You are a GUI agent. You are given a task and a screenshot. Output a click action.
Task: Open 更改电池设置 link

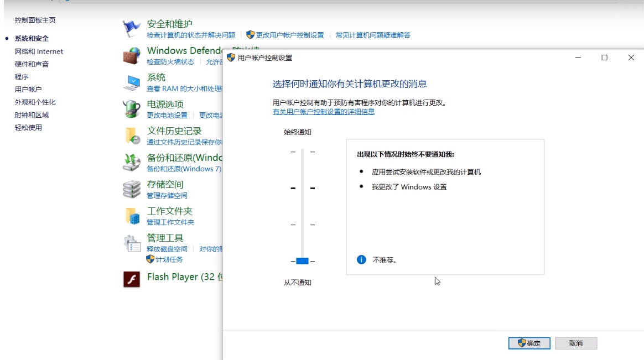pyautogui.click(x=167, y=116)
